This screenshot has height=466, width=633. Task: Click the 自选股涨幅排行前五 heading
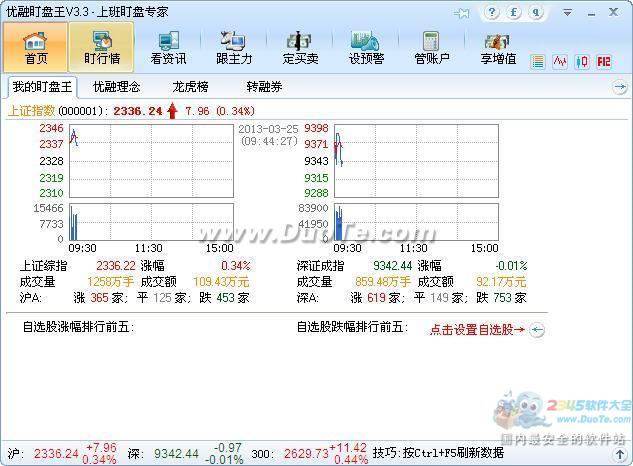coord(78,327)
